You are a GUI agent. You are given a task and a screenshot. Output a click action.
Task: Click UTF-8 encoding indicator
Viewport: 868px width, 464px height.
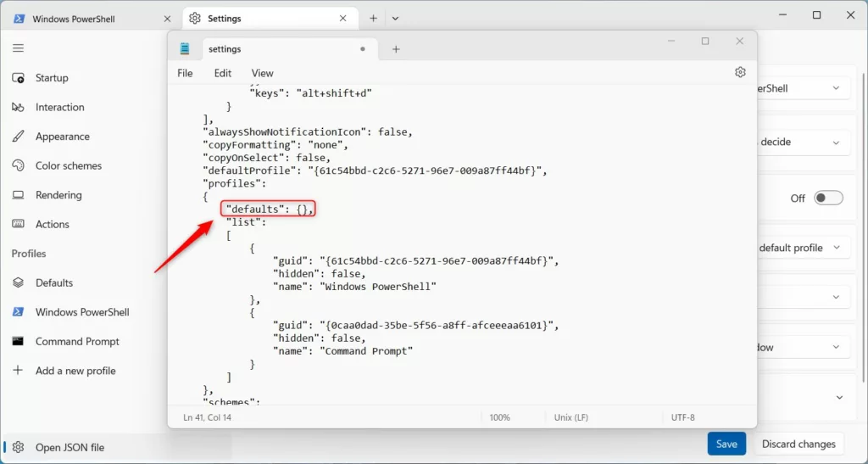682,417
